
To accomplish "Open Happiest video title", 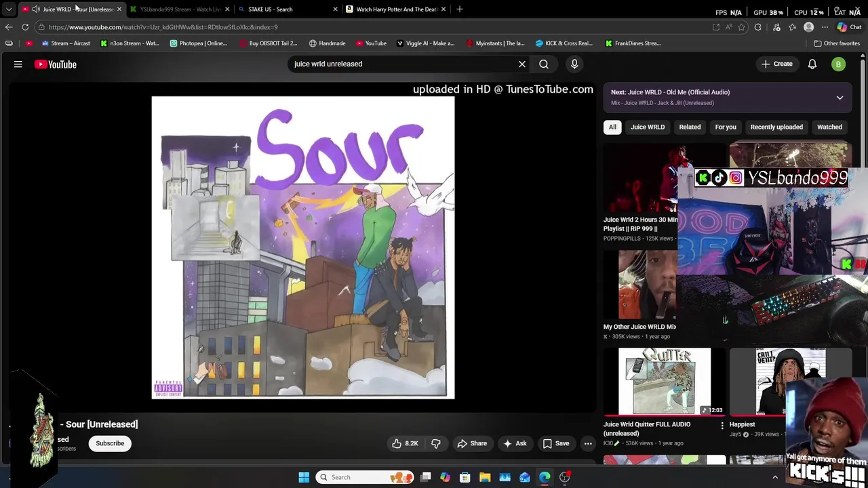I will [742, 424].
